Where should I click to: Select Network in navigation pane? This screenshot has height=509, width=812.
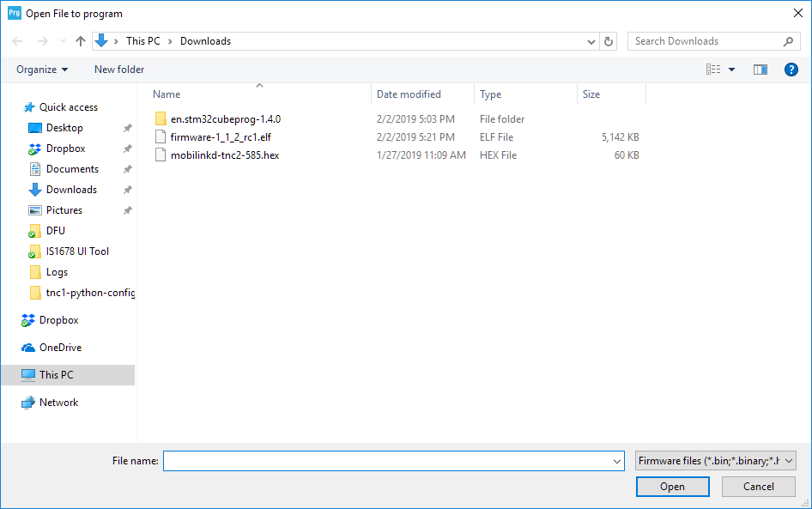[58, 403]
